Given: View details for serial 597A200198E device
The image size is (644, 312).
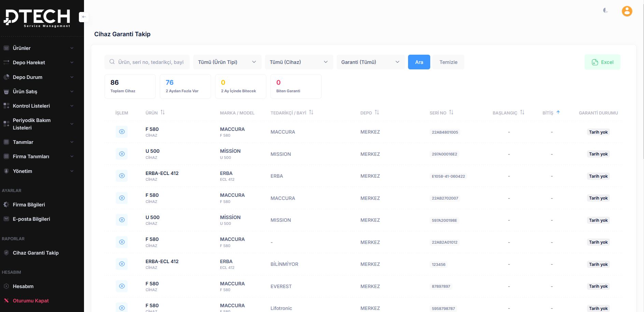Looking at the screenshot, I should click(122, 220).
